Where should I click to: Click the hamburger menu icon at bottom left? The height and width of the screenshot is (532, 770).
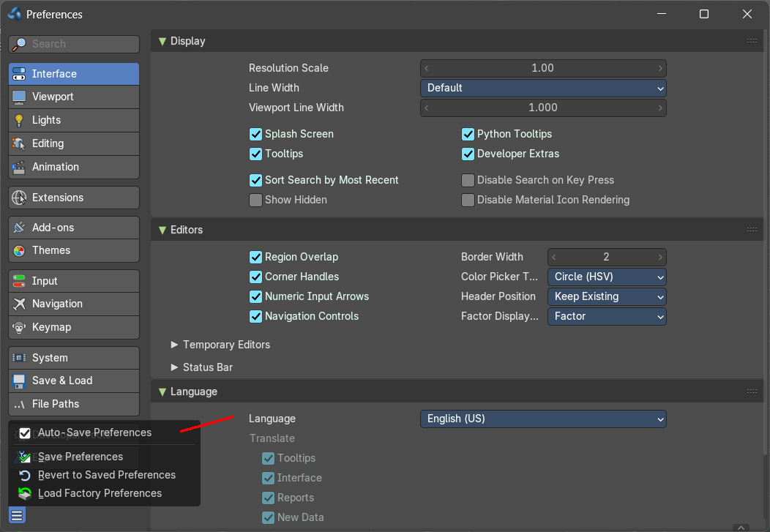[x=17, y=516]
